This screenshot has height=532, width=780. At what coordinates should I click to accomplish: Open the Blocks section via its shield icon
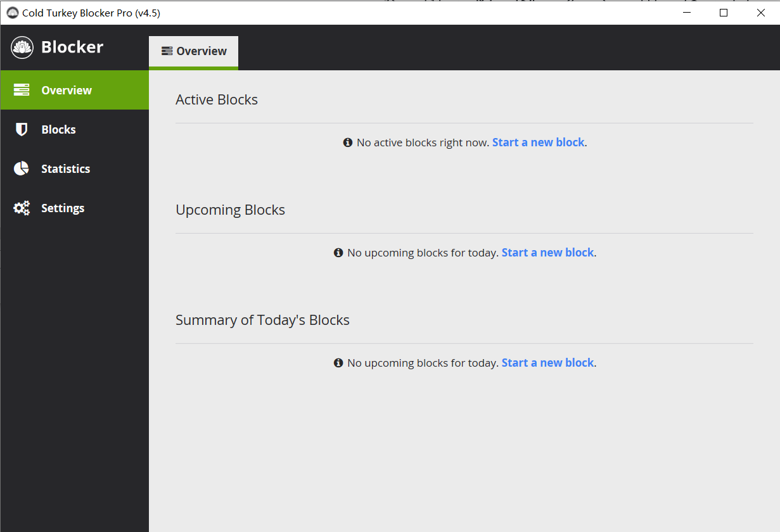pos(21,129)
